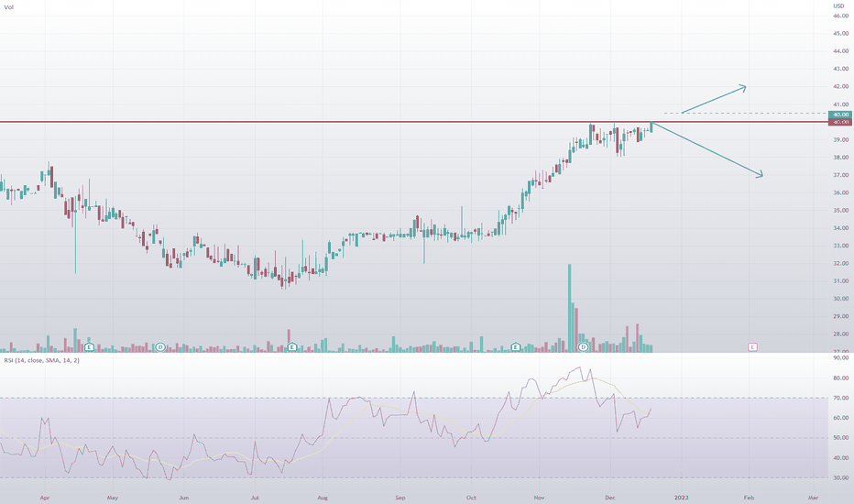Viewport: 854px width, 504px height.
Task: Click the Mar label on time axis
Action: point(813,498)
